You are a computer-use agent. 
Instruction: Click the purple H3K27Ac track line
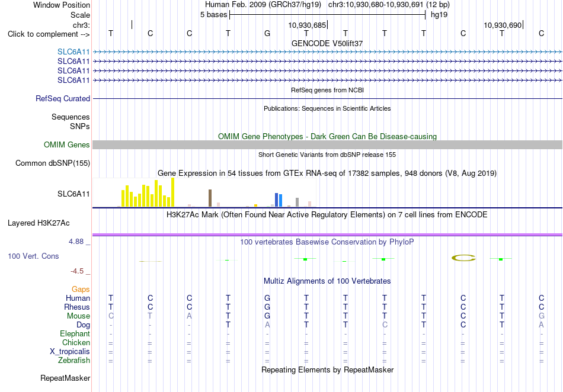pos(327,234)
